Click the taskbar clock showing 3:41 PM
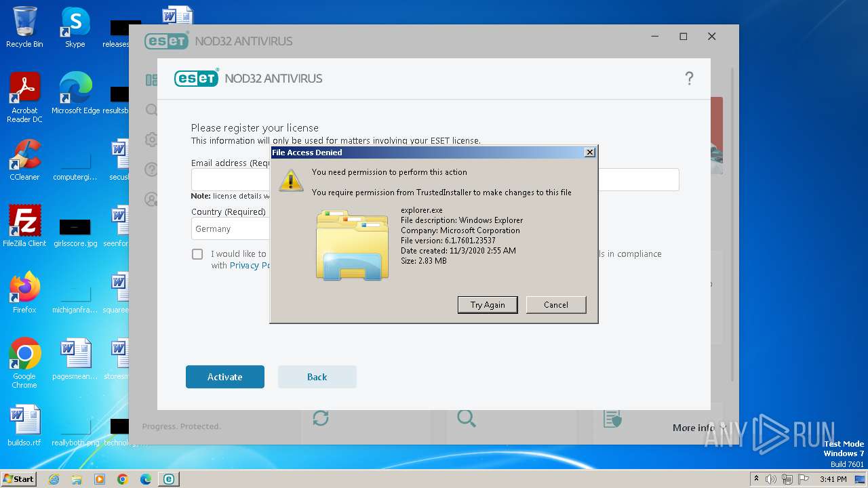868x488 pixels. tap(833, 479)
